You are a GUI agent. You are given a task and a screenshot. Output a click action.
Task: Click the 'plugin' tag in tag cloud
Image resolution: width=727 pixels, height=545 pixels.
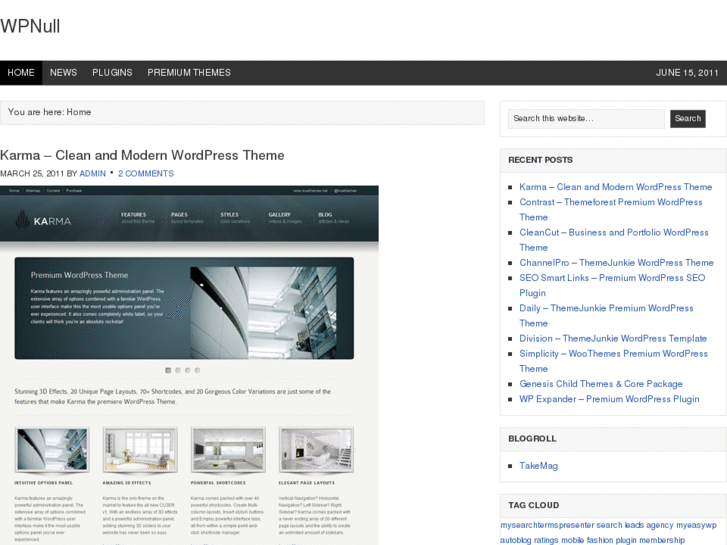[626, 540]
